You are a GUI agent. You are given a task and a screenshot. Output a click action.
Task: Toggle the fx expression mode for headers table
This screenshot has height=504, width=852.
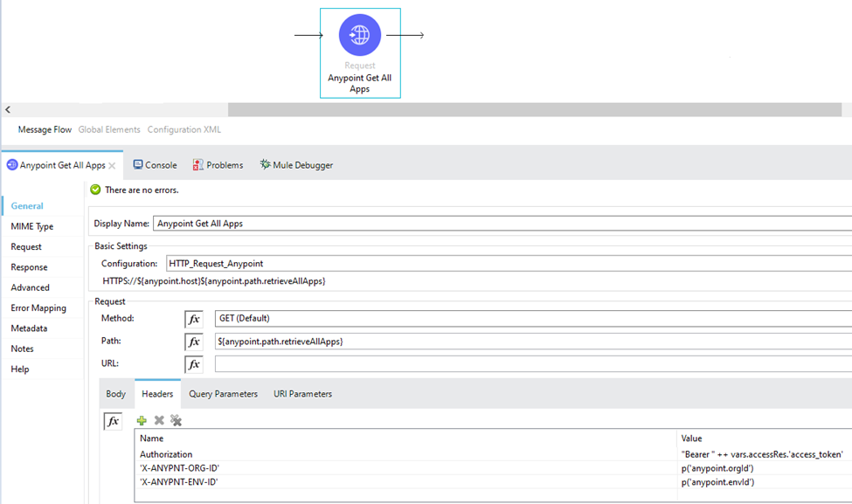113,421
